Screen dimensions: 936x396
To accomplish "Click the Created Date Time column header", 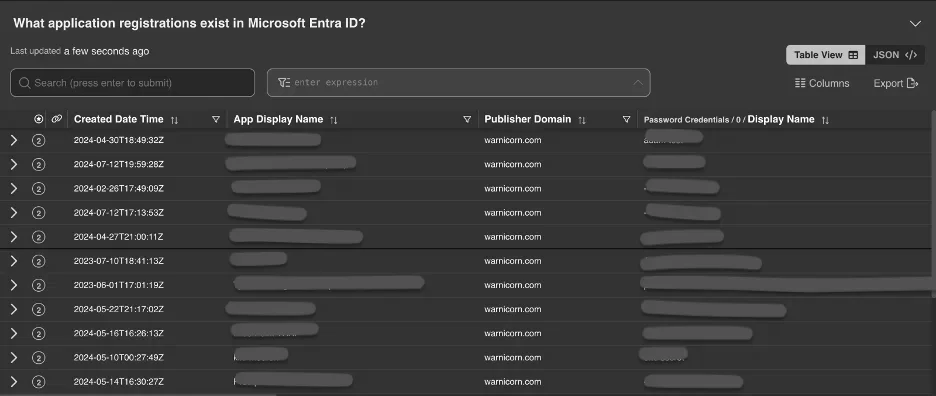I will tap(118, 119).
